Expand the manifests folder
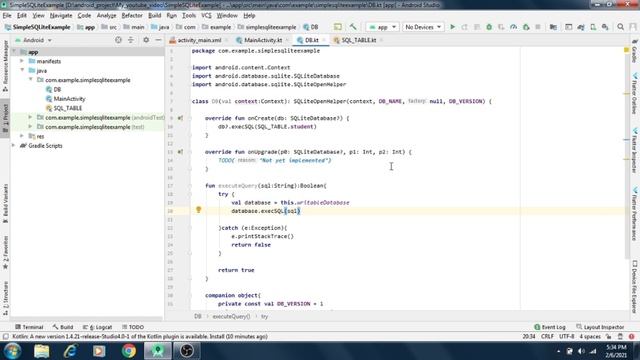The width and height of the screenshot is (640, 360). tap(22, 61)
